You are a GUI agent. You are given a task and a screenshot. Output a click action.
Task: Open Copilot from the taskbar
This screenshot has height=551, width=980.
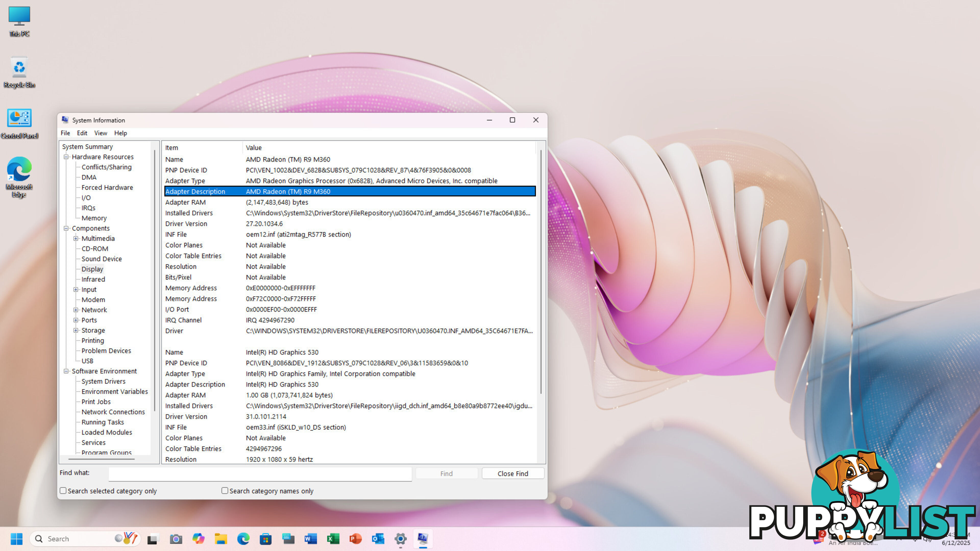198,539
